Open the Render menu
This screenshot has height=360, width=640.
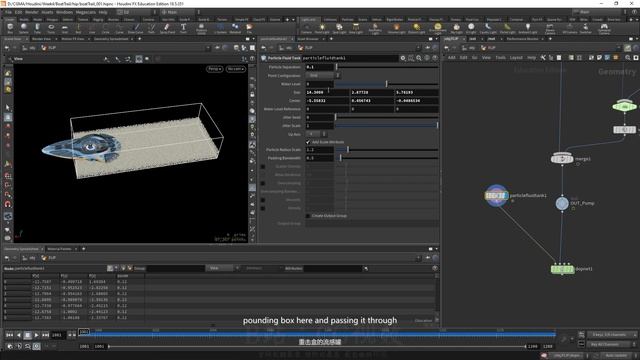[31, 12]
